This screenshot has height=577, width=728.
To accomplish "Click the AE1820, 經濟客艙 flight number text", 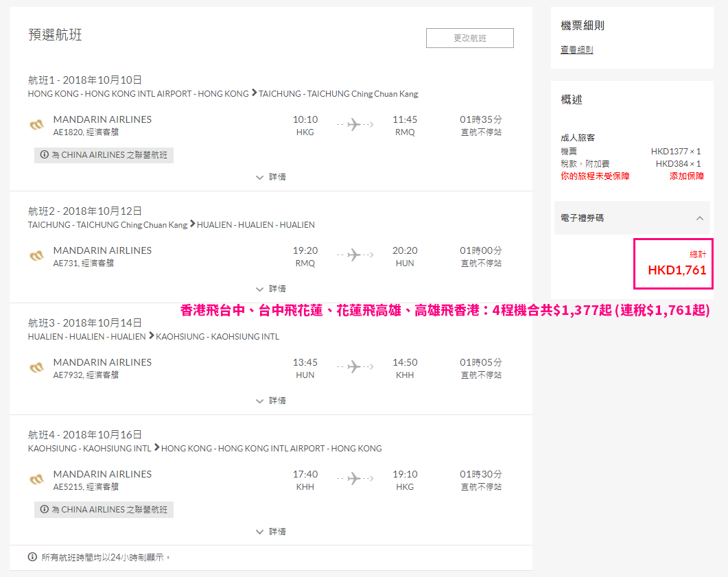I will point(86,132).
